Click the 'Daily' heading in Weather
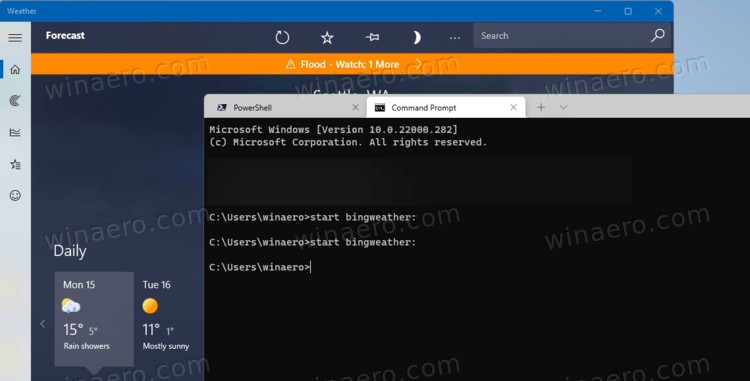Viewport: 750px width, 381px height. click(70, 251)
